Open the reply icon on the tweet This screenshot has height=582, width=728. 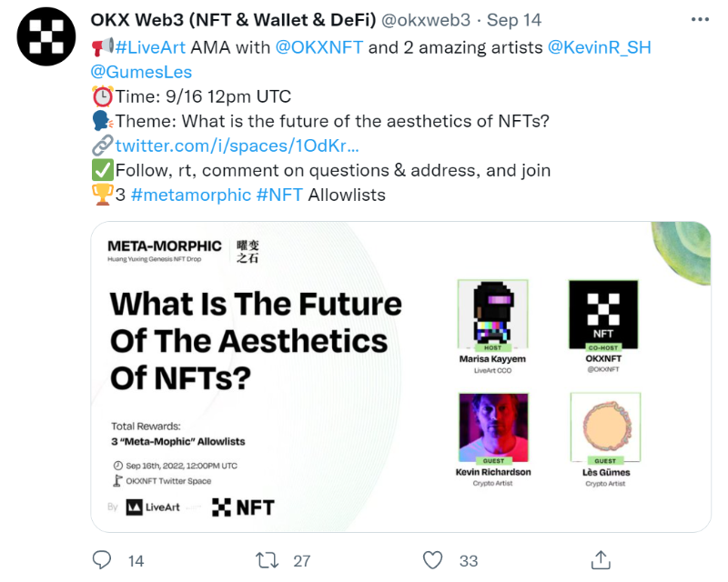(103, 561)
